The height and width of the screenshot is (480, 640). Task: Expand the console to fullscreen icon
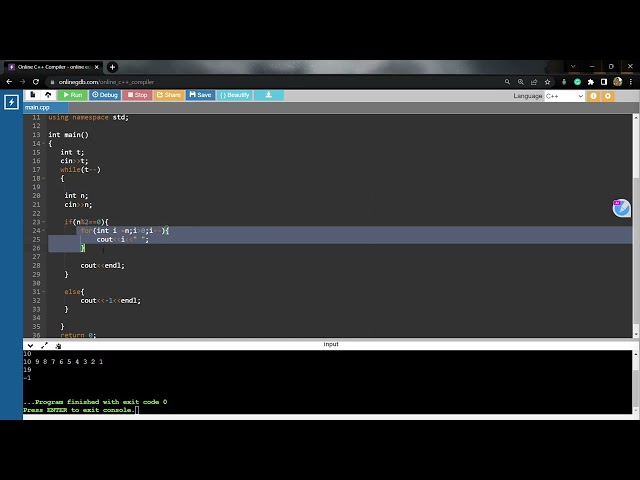44,346
